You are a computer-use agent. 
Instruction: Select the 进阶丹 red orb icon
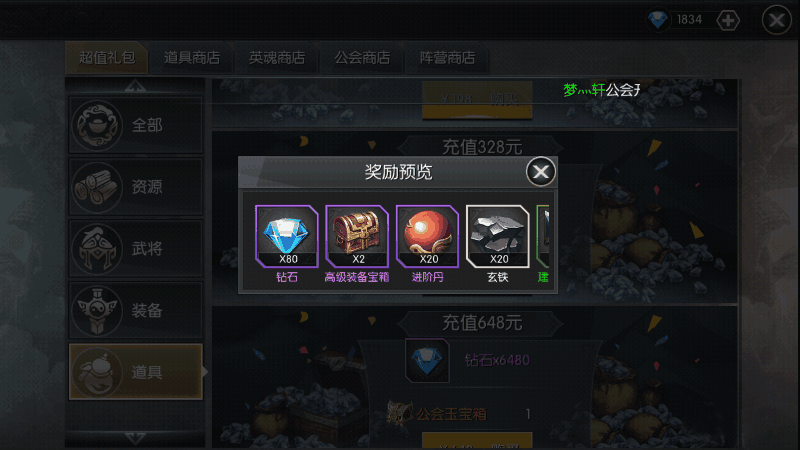[428, 236]
